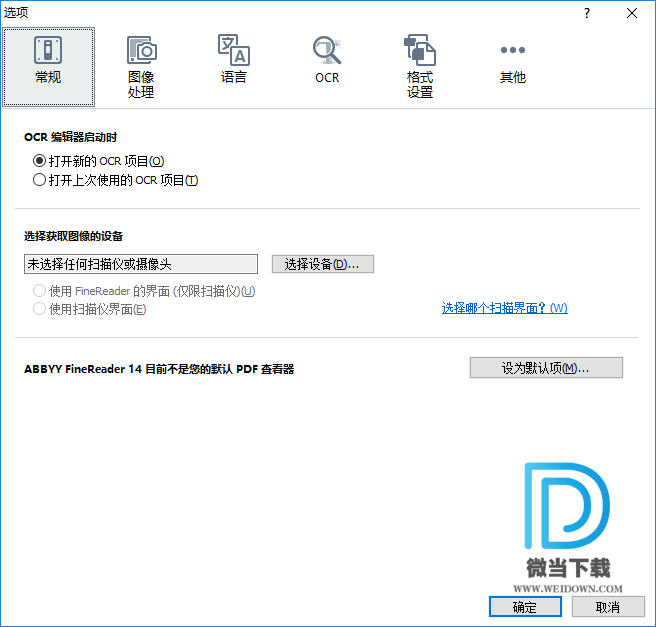Select 打开新的 OCR 项目 radio option
The image size is (656, 627).
pyautogui.click(x=40, y=161)
